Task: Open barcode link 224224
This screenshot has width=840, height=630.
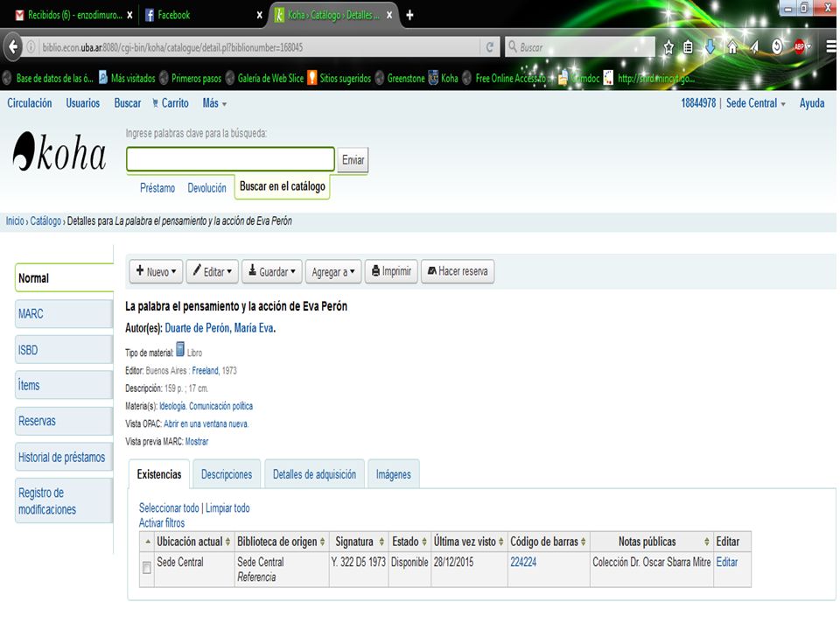Action: coord(523,562)
